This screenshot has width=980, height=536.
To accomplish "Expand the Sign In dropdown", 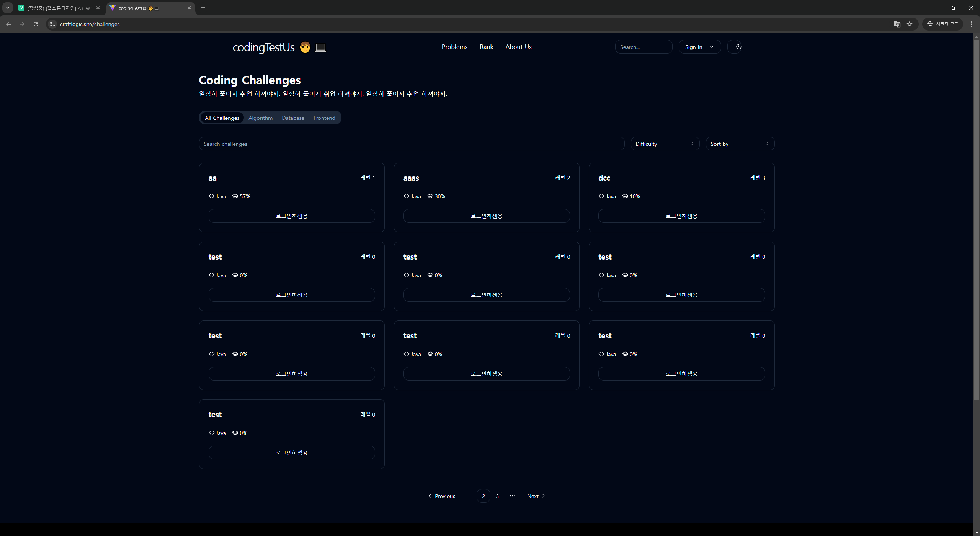I will point(699,47).
